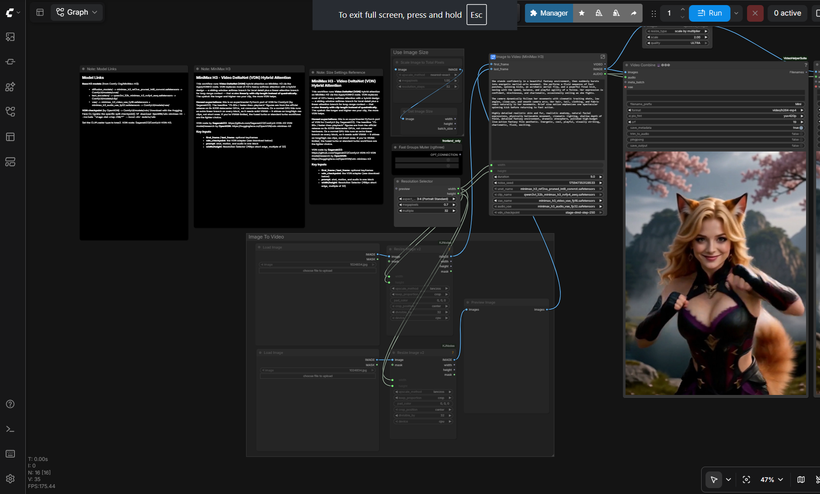820x494 pixels.
Task: Toggle the console terminal icon
Action: 10,429
